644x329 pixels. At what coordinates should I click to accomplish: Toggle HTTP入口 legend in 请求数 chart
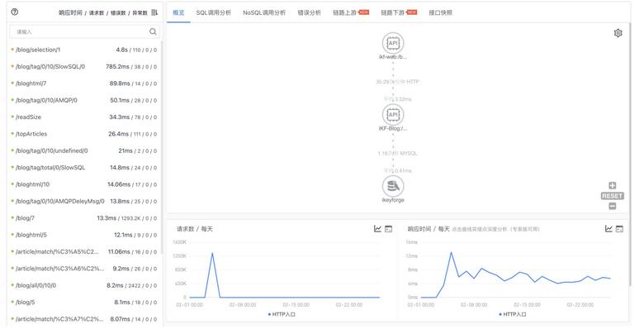point(282,314)
